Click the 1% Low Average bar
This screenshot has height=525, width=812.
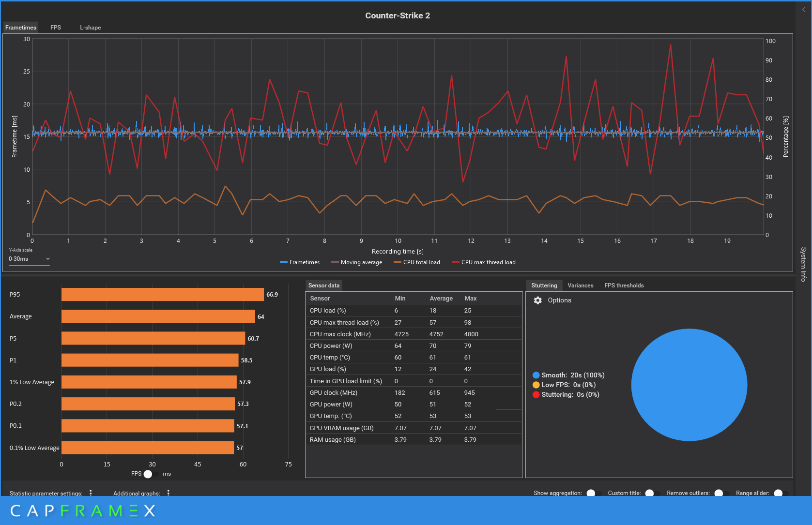click(149, 382)
